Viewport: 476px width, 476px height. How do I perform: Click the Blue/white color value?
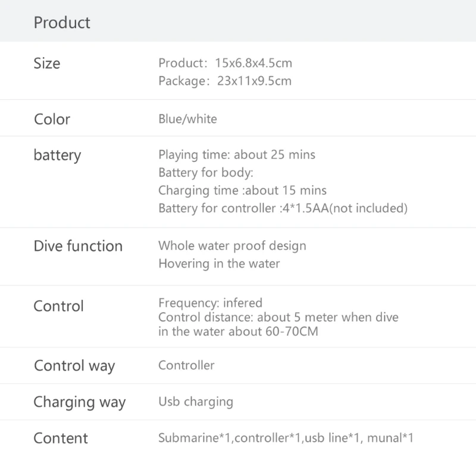point(187,119)
